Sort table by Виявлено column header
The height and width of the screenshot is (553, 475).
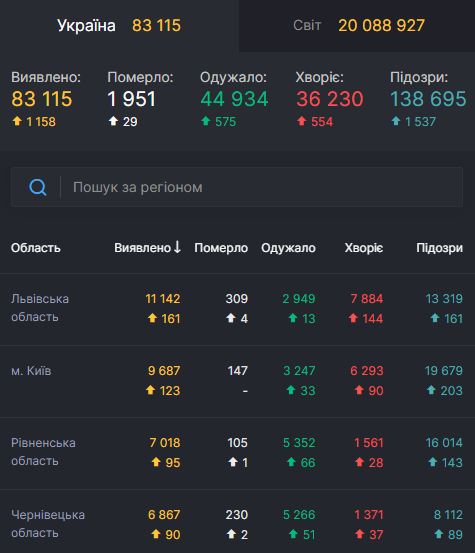tap(142, 248)
